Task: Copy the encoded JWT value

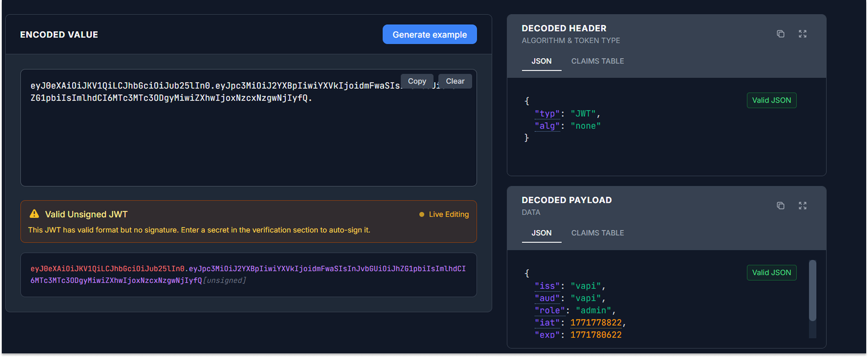Action: point(416,81)
